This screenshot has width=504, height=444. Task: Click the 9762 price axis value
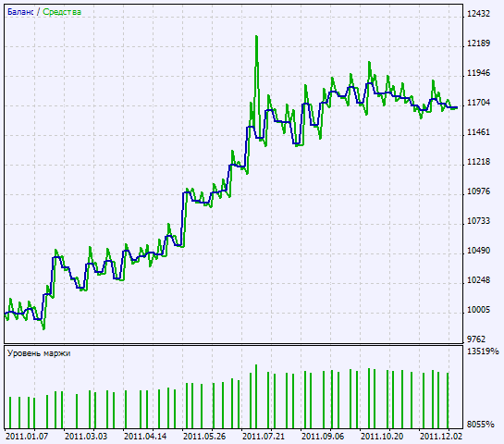[476, 339]
